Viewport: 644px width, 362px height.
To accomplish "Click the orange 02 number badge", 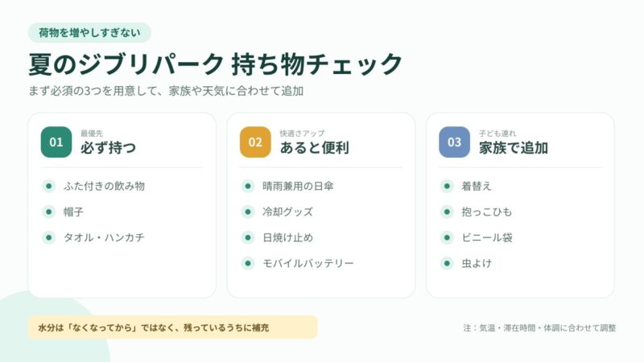I will click(255, 142).
